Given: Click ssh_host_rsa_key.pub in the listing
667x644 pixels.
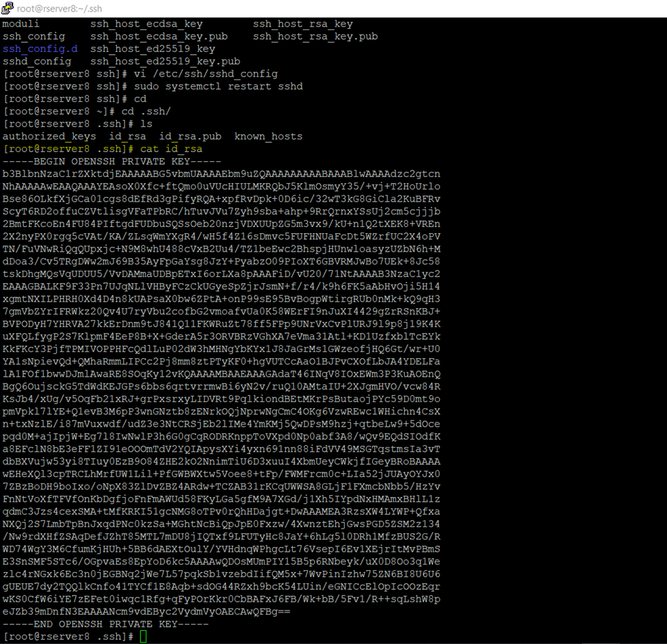Looking at the screenshot, I should click(315, 36).
